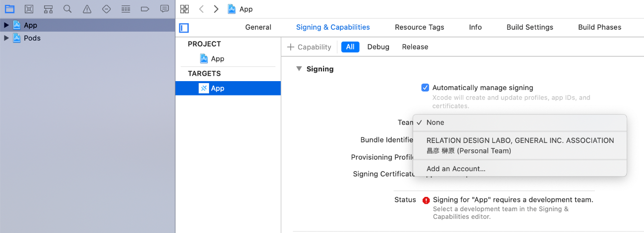Select RELATION DESIGN LABO team
Image resolution: width=644 pixels, height=233 pixels.
pyautogui.click(x=520, y=140)
